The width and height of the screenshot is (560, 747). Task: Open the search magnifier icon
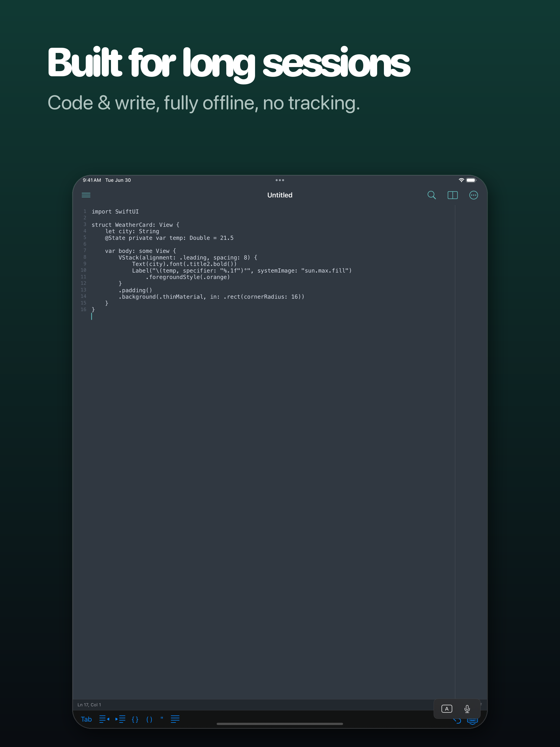click(431, 195)
